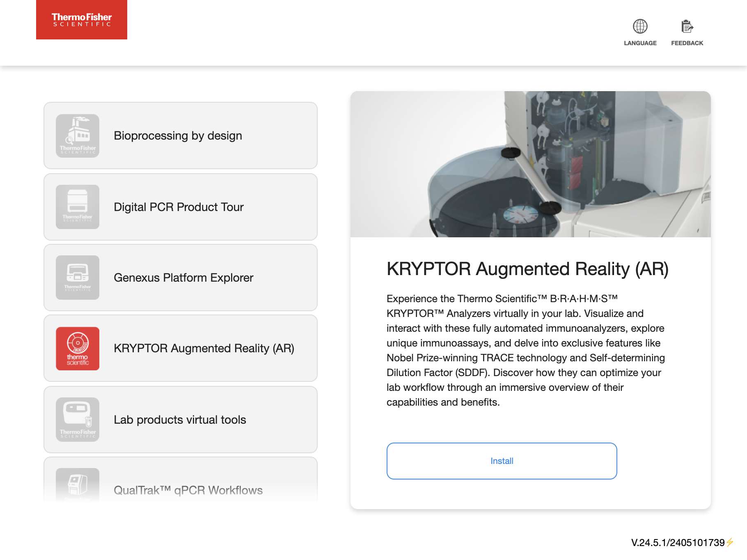Select the Bioprocessing by design factory icon
The height and width of the screenshot is (560, 747).
78,136
